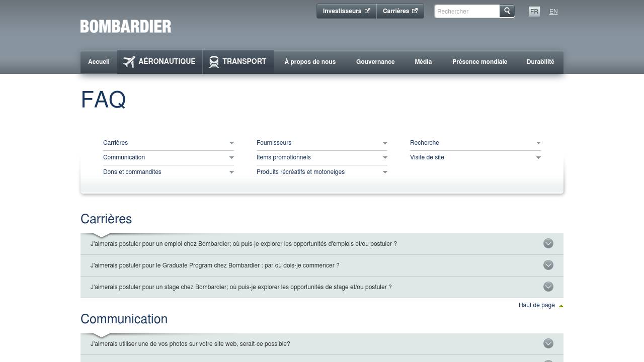This screenshot has width=644, height=362.
Task: Click question about postuler pour un emploi
Action: pyautogui.click(x=244, y=244)
